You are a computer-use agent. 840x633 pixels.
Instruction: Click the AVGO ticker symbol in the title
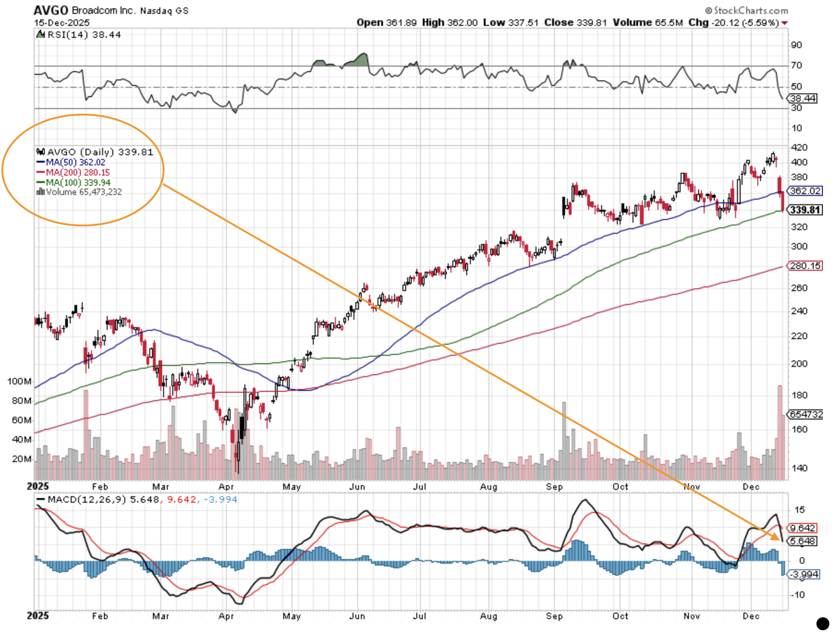pos(51,10)
